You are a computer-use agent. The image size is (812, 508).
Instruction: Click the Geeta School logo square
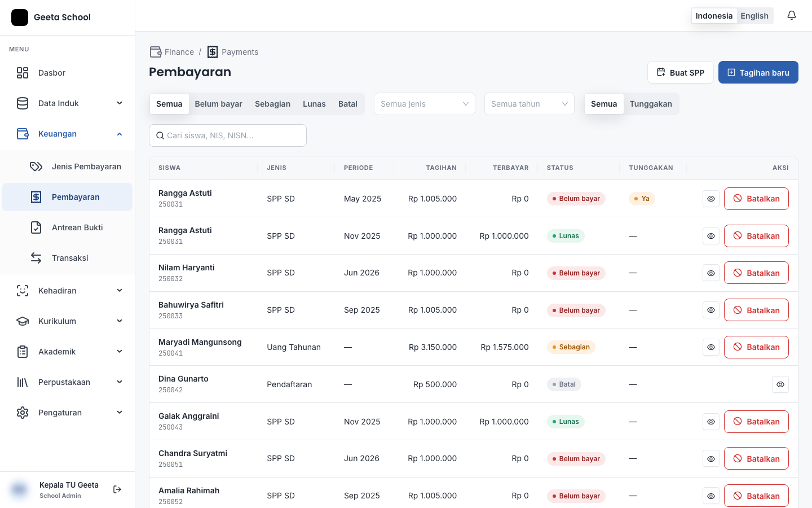(20, 17)
